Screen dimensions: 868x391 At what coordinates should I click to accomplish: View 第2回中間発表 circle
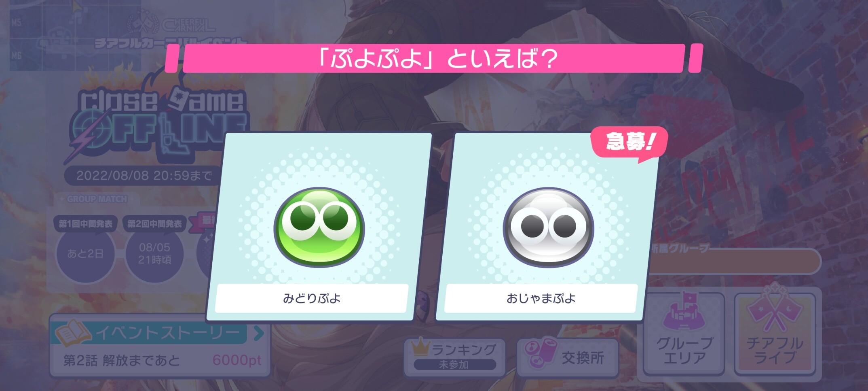pyautogui.click(x=154, y=253)
